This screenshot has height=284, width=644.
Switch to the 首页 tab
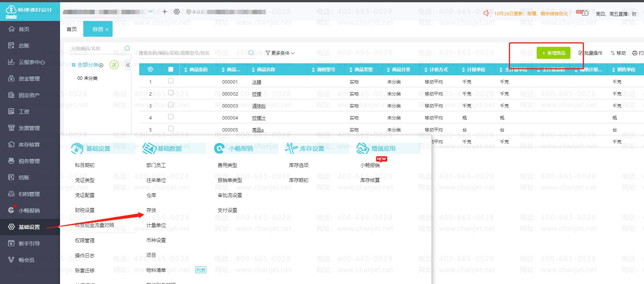(x=72, y=29)
